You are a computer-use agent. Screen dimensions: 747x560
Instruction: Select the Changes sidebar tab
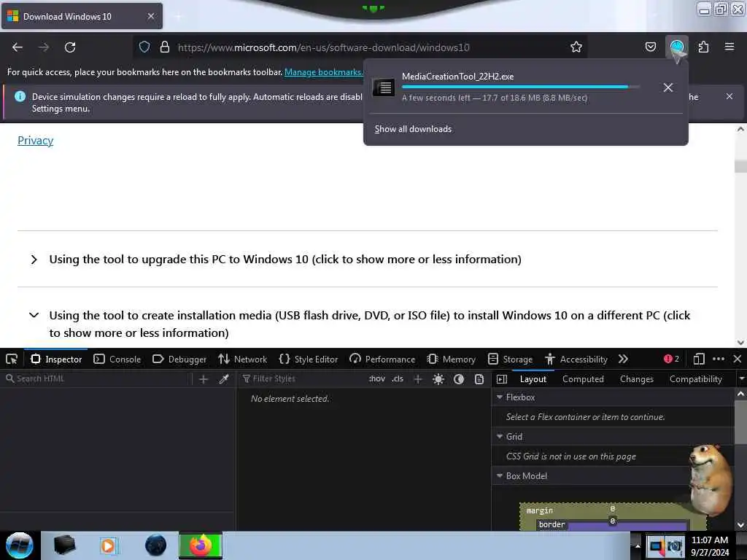pyautogui.click(x=636, y=379)
